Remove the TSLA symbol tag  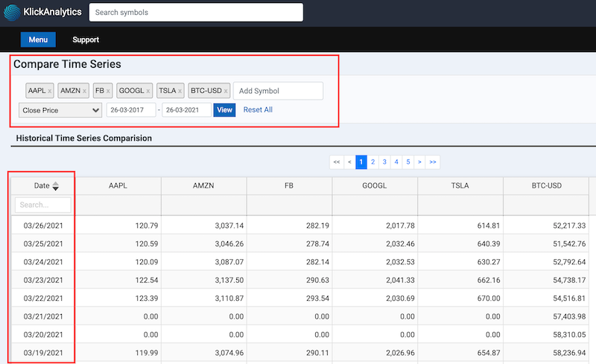pos(180,92)
